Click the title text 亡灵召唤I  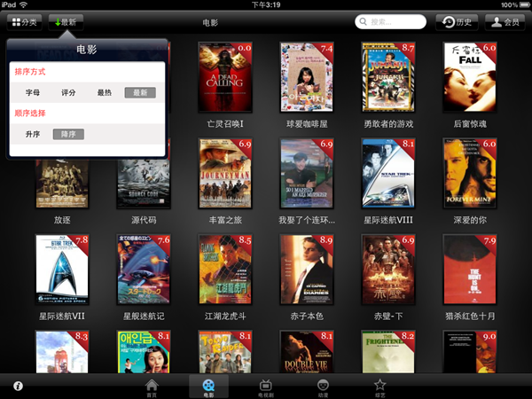[225, 124]
